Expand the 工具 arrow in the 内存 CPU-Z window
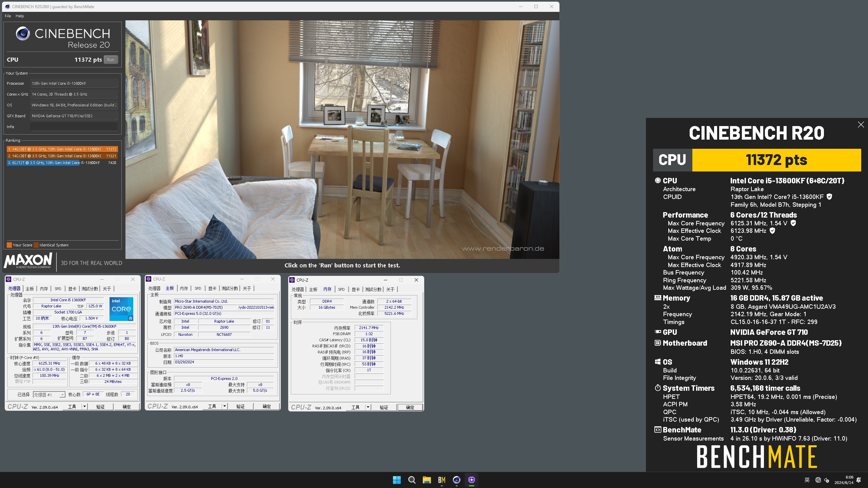 pyautogui.click(x=368, y=407)
